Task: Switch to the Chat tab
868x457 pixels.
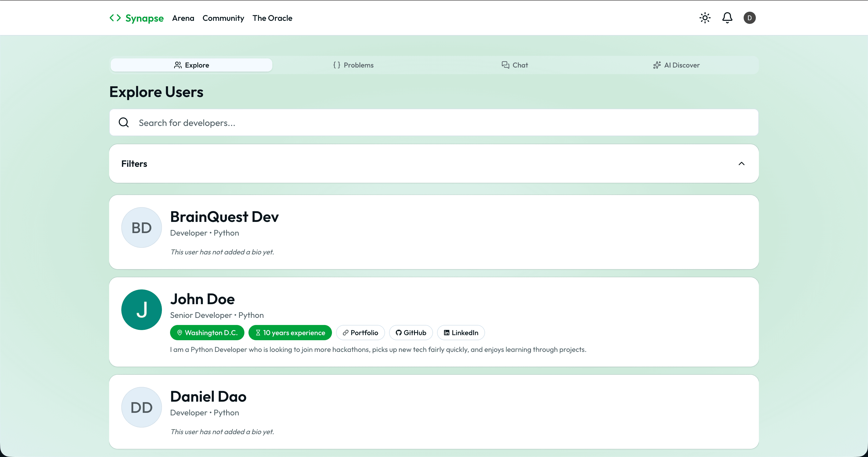Action: click(515, 65)
